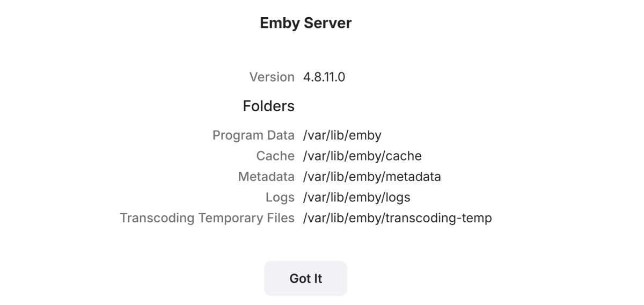
Task: Click the Logs folder label
Action: tap(280, 198)
